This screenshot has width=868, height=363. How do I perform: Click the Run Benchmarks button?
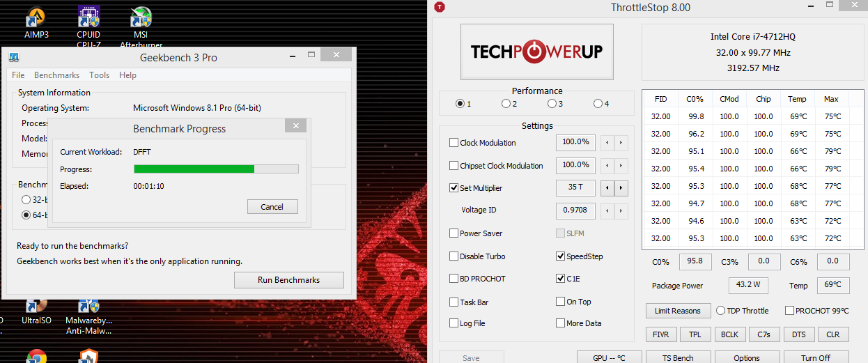click(x=288, y=280)
